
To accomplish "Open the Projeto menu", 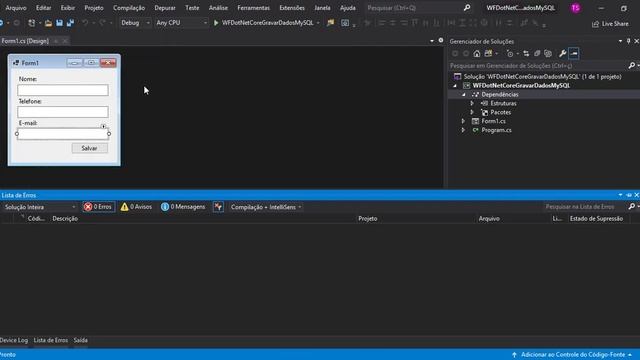I will 94,8.
